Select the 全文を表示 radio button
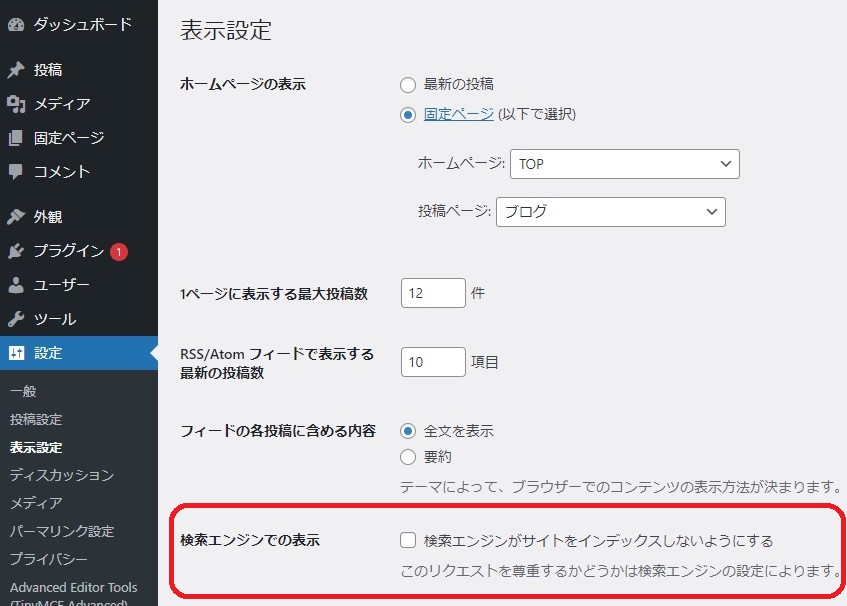Viewport: 847px width, 606px height. tap(408, 431)
